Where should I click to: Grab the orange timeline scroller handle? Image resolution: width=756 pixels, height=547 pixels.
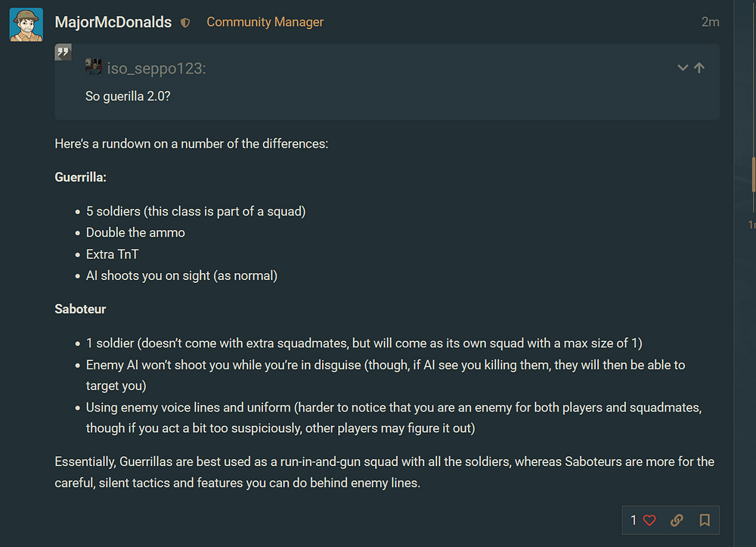754,174
